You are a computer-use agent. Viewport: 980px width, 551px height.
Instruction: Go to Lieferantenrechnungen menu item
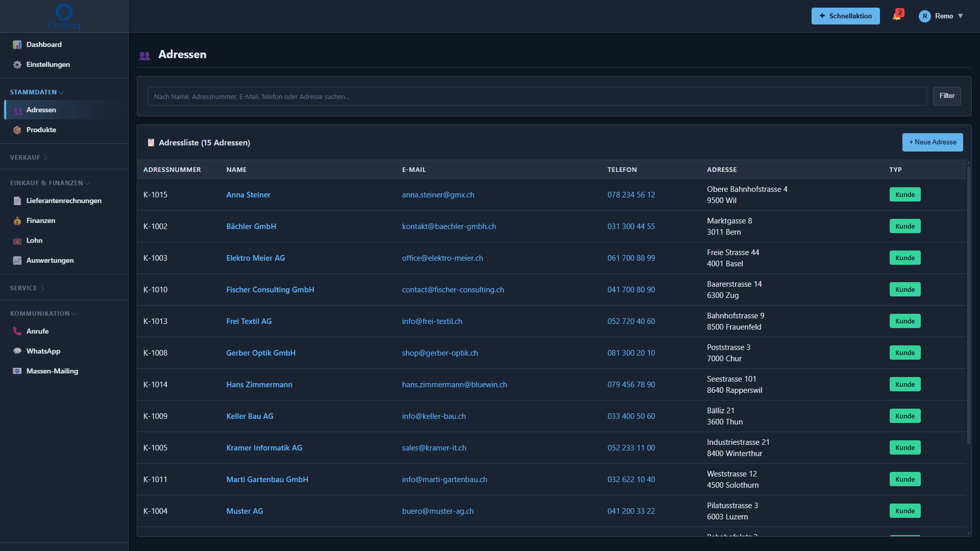(x=64, y=201)
